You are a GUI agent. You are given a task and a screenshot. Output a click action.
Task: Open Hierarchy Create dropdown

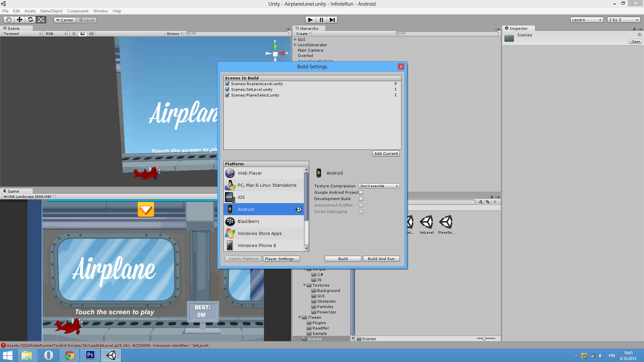click(303, 34)
